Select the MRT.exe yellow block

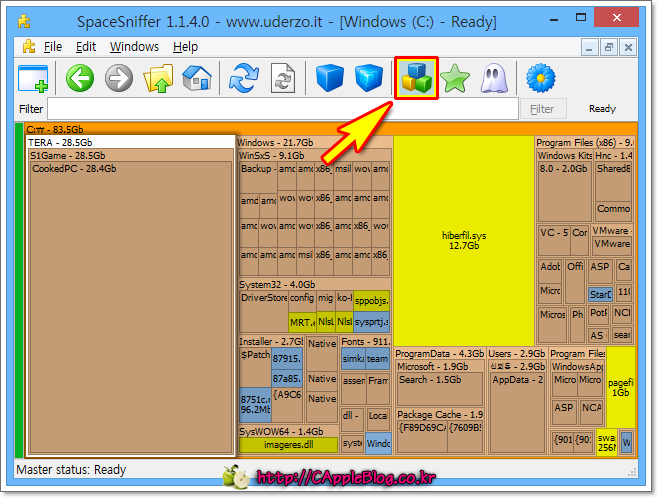pos(302,322)
